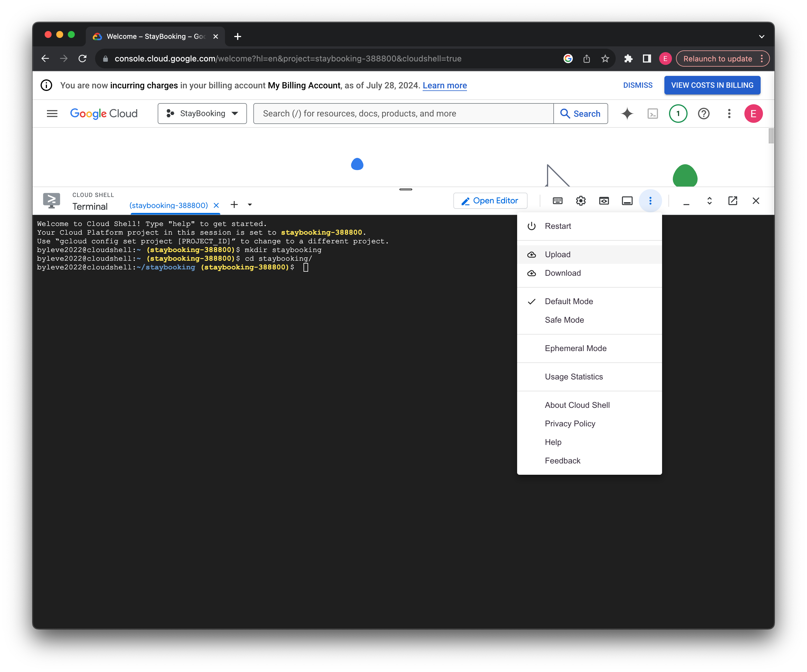Open About Cloud Shell menu item
Screen dimensions: 807x672
click(x=577, y=405)
